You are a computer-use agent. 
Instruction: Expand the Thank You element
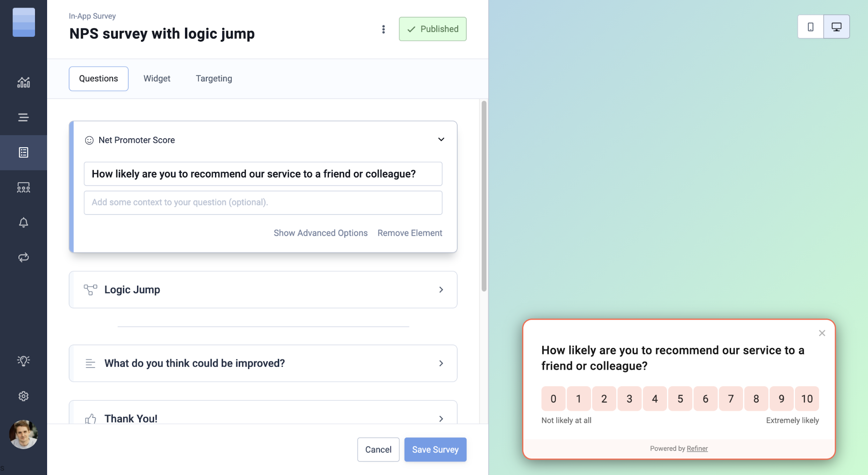[441, 419]
